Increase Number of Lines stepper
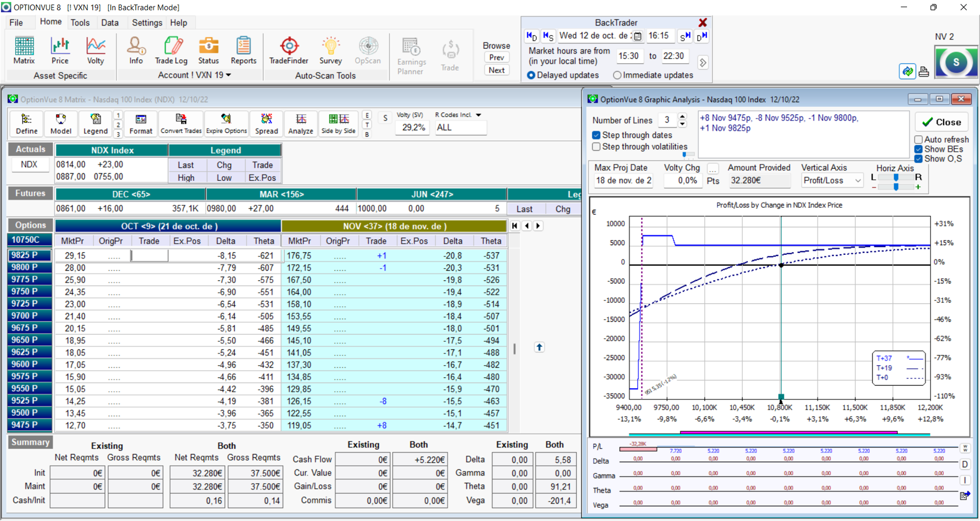This screenshot has width=980, height=521. [682, 116]
